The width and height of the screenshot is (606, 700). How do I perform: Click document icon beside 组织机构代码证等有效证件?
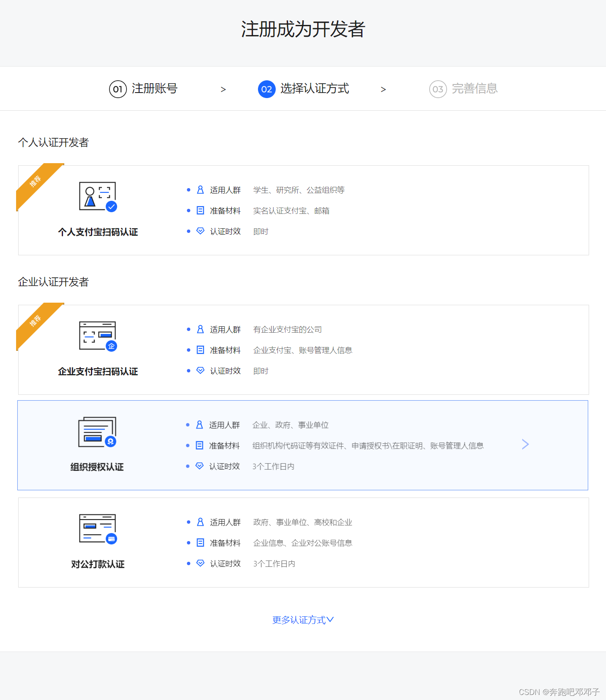click(200, 446)
